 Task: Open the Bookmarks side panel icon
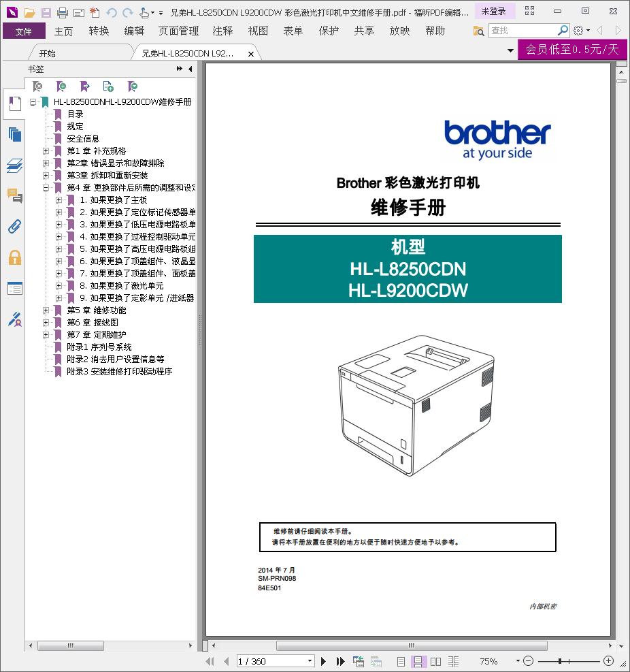point(14,103)
